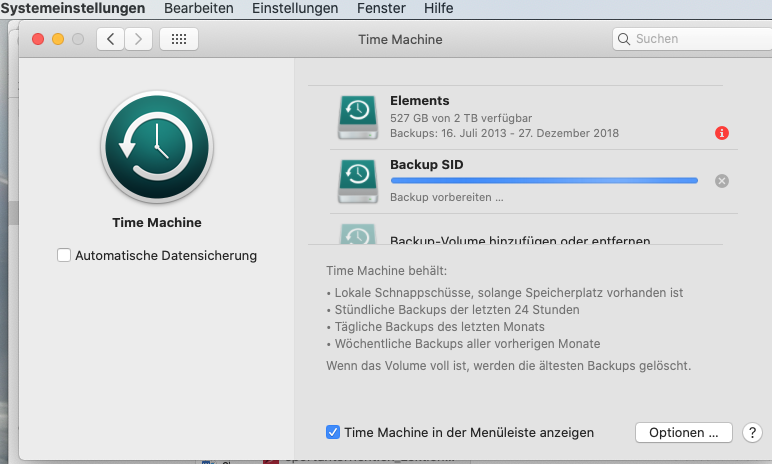The height and width of the screenshot is (464, 772).
Task: Close the Time Machine window with red button
Action: (38, 39)
